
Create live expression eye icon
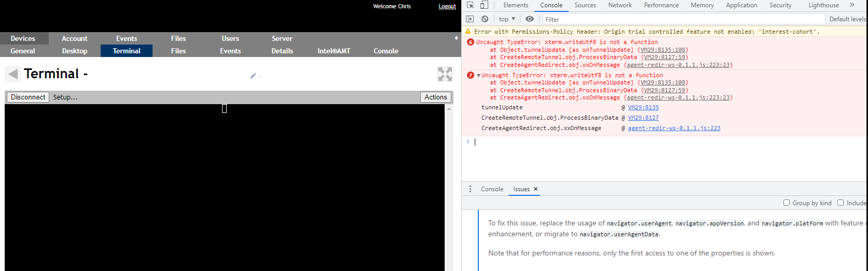click(530, 19)
